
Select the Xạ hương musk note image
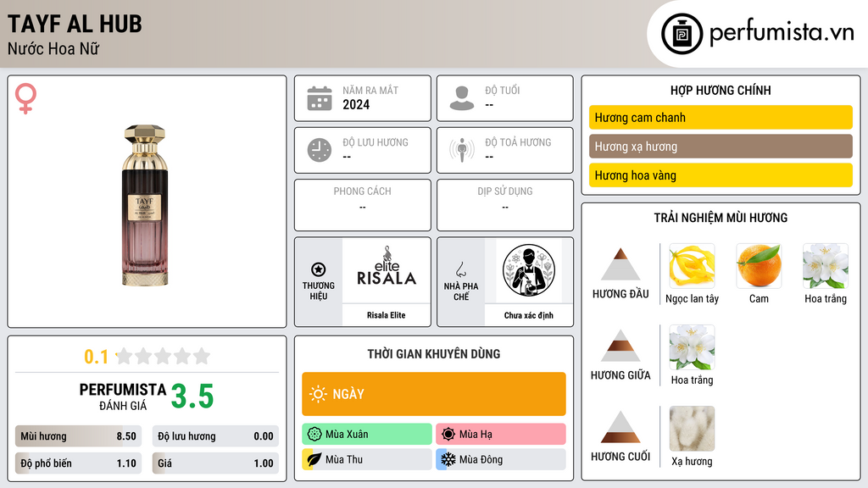pyautogui.click(x=692, y=429)
